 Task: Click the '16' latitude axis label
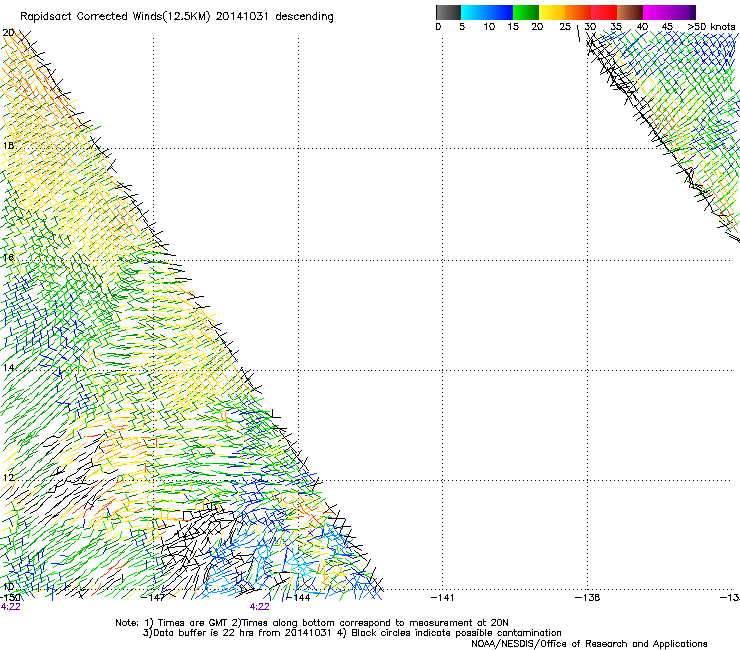pos(8,258)
